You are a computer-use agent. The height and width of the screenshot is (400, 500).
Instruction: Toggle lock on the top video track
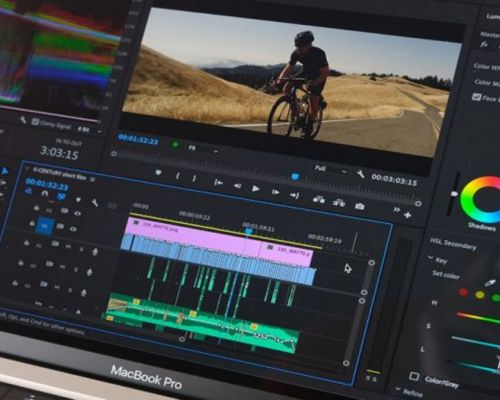pyautogui.click(x=37, y=208)
